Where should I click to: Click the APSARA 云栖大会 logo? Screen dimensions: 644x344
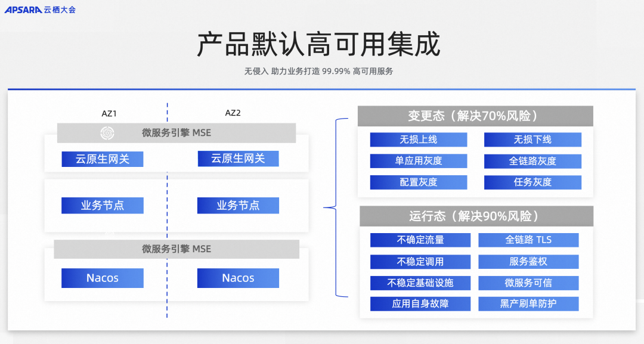pos(40,10)
